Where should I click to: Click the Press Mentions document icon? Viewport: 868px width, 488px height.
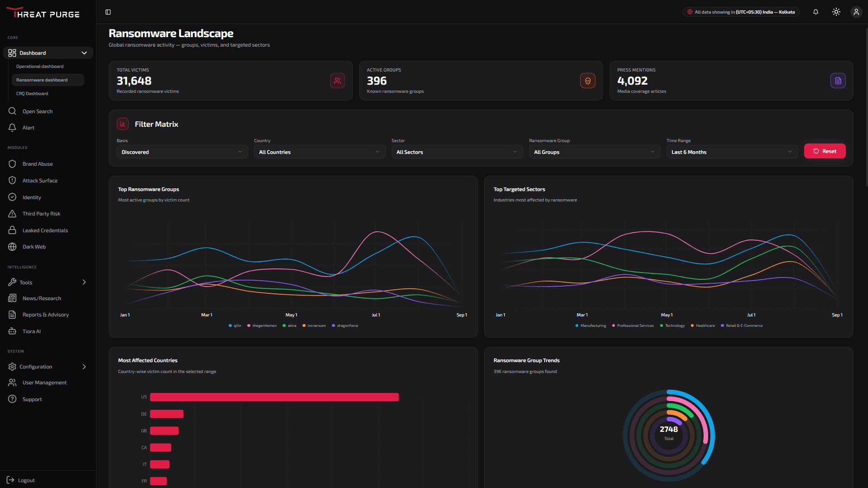point(838,81)
